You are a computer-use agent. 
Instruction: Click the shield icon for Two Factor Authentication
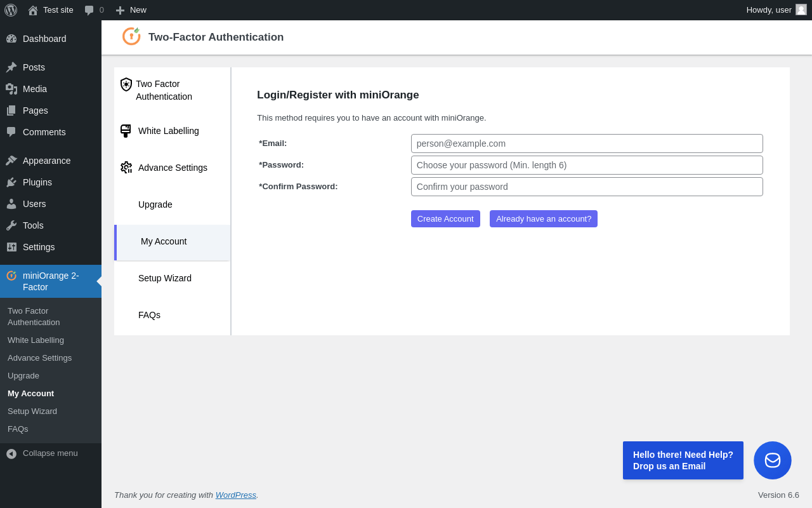point(126,84)
